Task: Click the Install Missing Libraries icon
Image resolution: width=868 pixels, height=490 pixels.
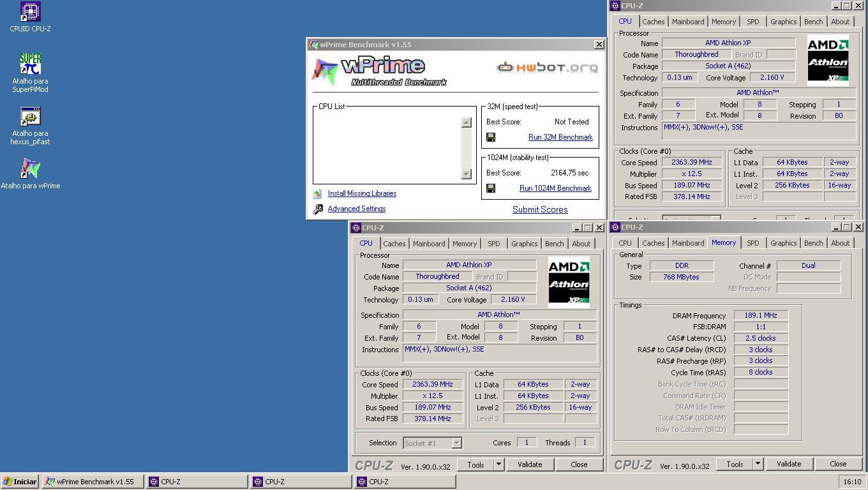Action: (317, 193)
